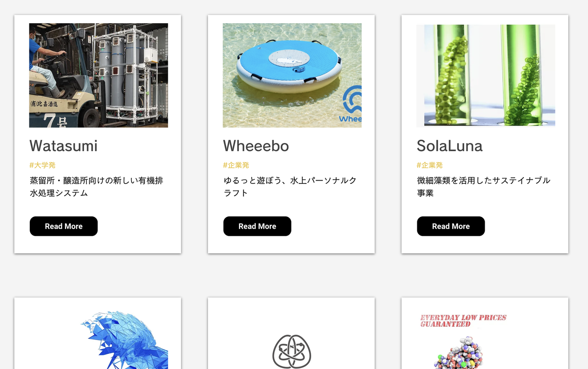Open the SolaLuna green algae tubes image
This screenshot has width=588, height=369.
pos(486,75)
